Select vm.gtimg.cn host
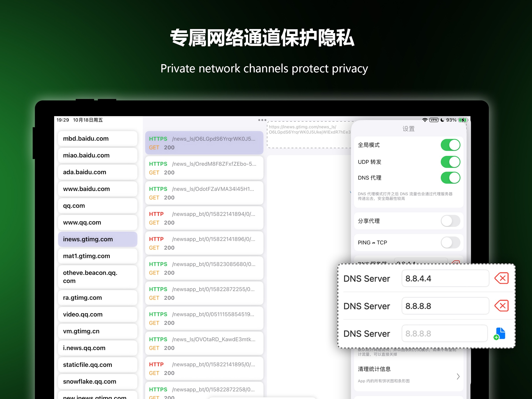The width and height of the screenshot is (532, 399). 98,331
